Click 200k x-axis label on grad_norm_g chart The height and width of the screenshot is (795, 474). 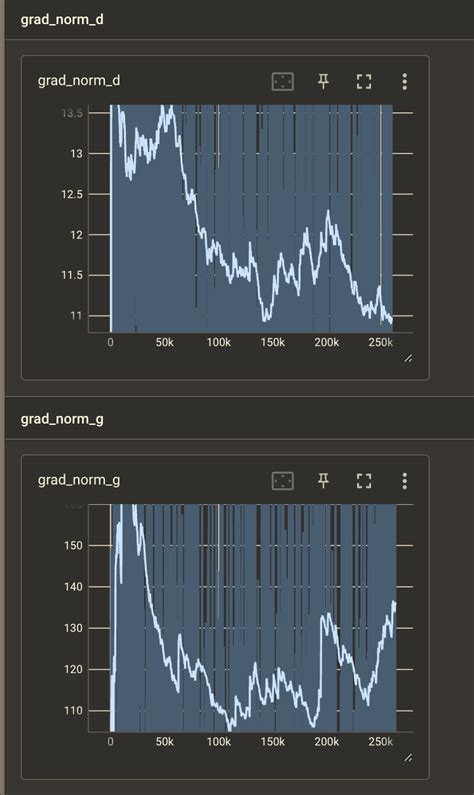pos(326,742)
